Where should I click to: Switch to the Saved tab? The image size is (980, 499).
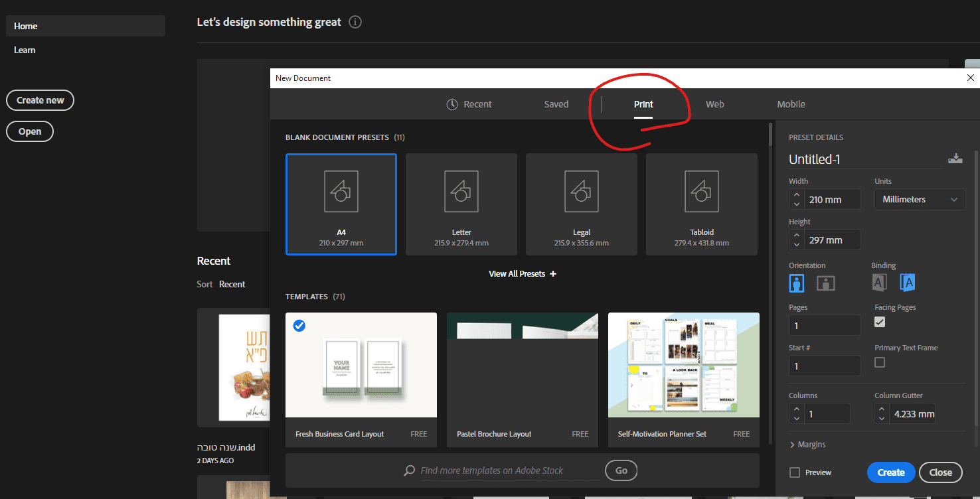tap(556, 104)
